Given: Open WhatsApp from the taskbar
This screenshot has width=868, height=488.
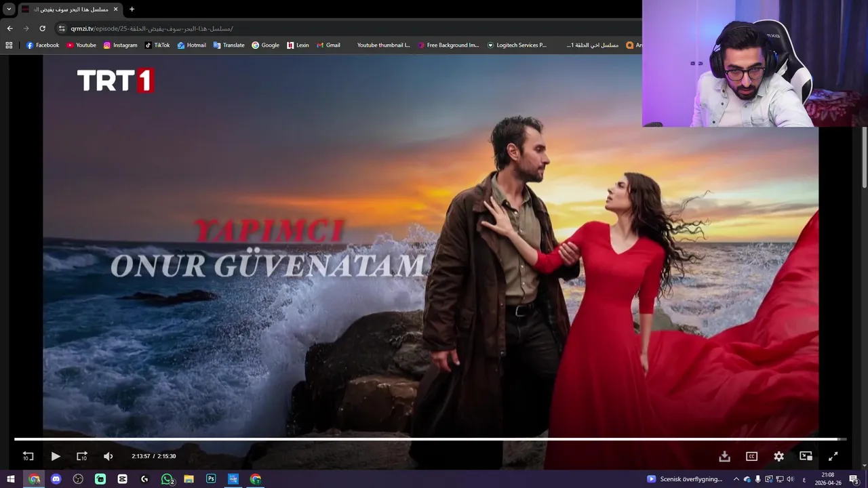Looking at the screenshot, I should (167, 479).
